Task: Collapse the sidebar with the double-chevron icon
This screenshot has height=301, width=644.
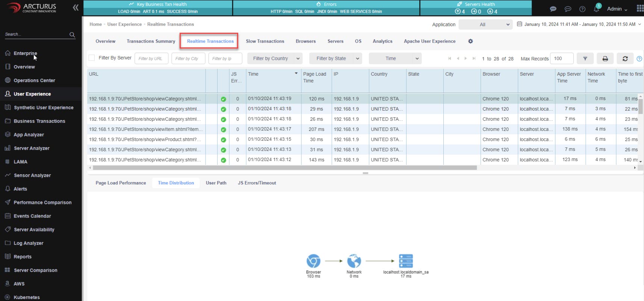Action: 76,8
